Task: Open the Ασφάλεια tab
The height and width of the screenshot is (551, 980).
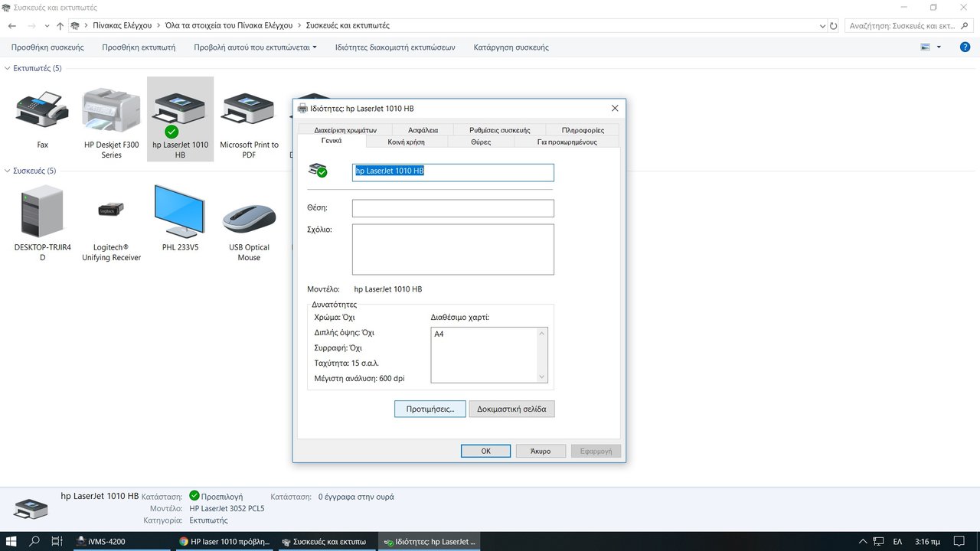Action: click(423, 130)
